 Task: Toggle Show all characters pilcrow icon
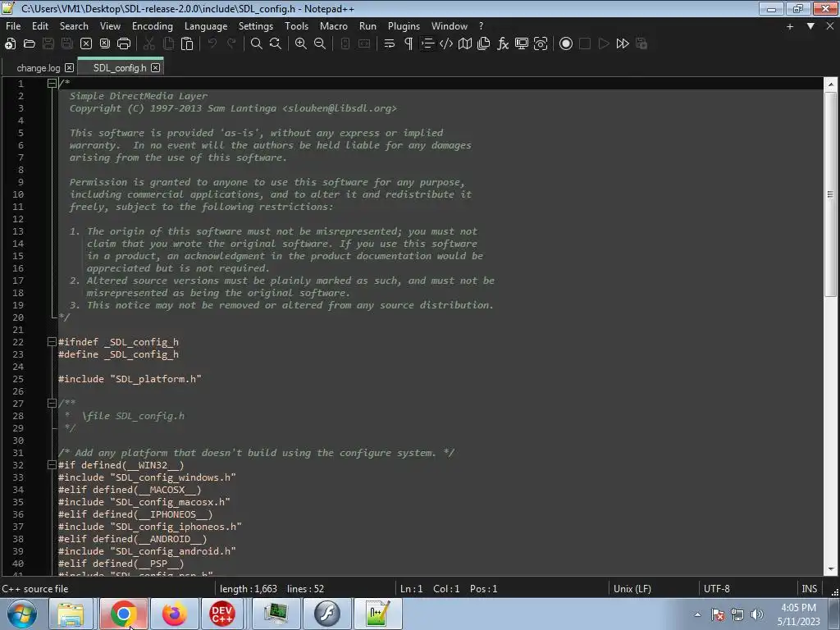tap(409, 44)
